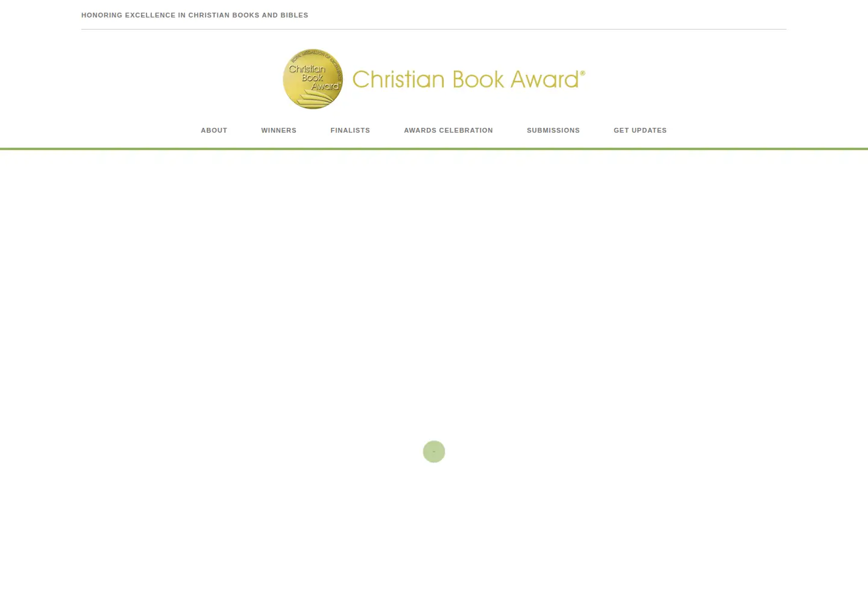Open the About menu item
Screen dimensions: 868x603
click(214, 130)
